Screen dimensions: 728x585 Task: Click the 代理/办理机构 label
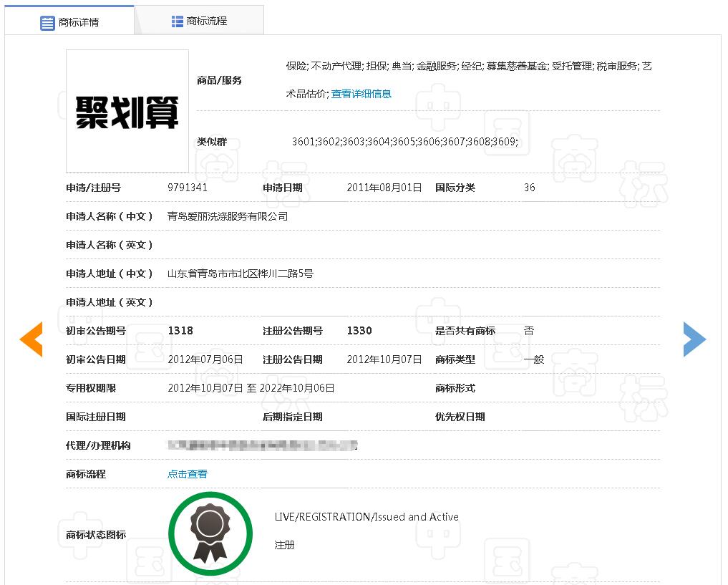pos(99,445)
